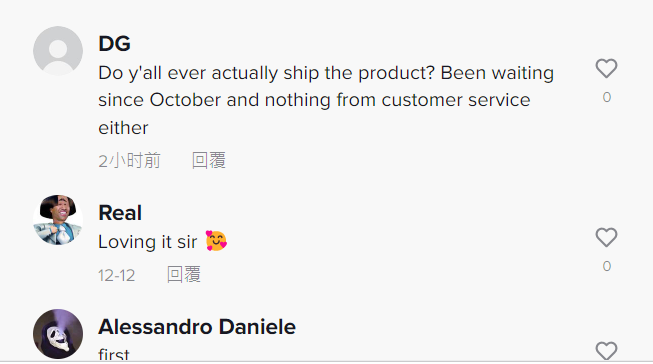Open the DG username link
The width and height of the screenshot is (653, 364).
coord(115,43)
